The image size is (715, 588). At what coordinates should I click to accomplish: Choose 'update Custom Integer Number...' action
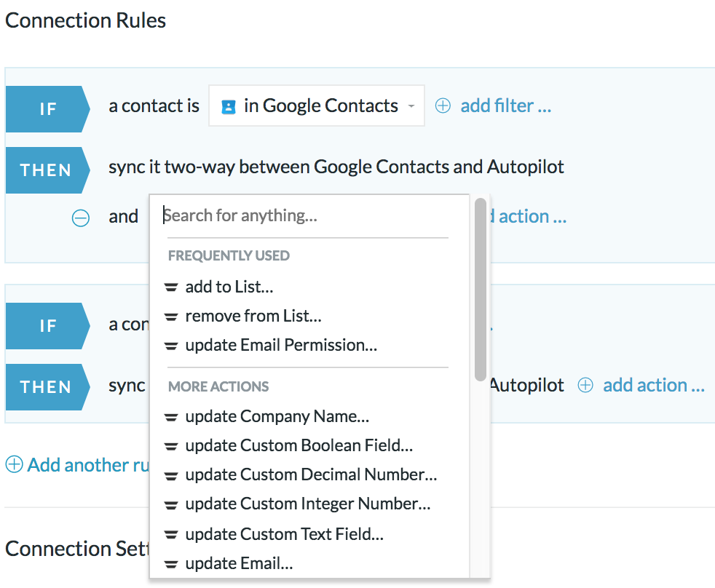click(x=308, y=504)
